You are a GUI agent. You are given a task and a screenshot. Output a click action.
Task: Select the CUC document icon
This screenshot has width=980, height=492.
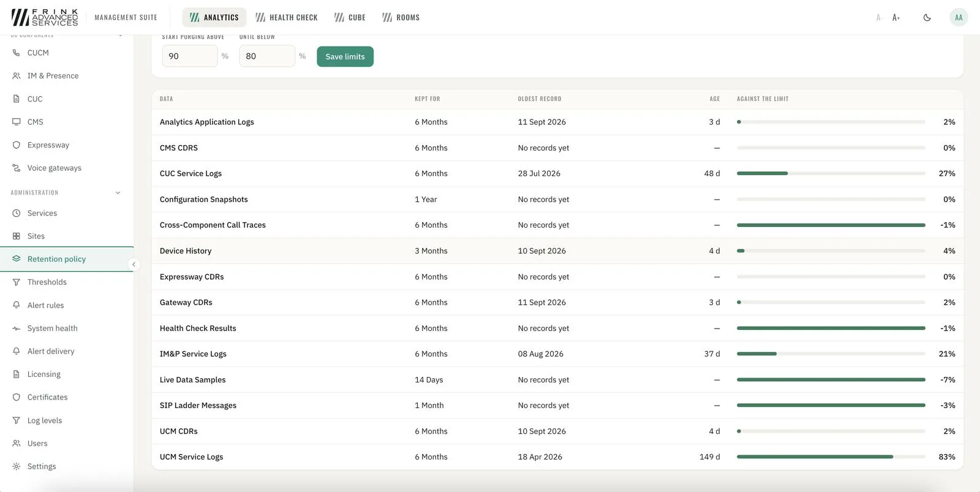(x=17, y=99)
